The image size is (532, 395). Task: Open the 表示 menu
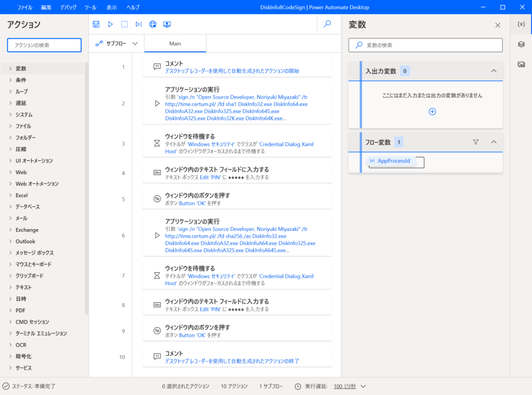tap(111, 7)
